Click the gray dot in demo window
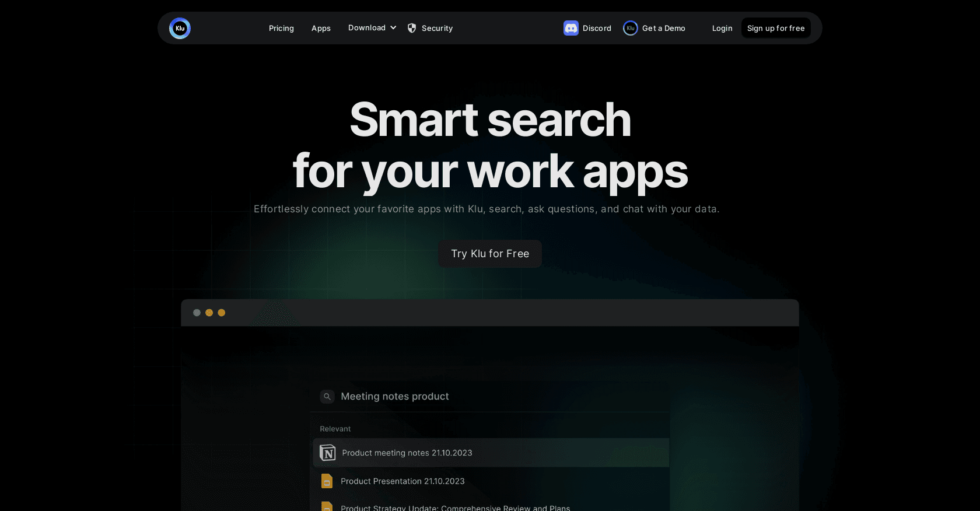This screenshot has width=980, height=511. click(x=197, y=313)
